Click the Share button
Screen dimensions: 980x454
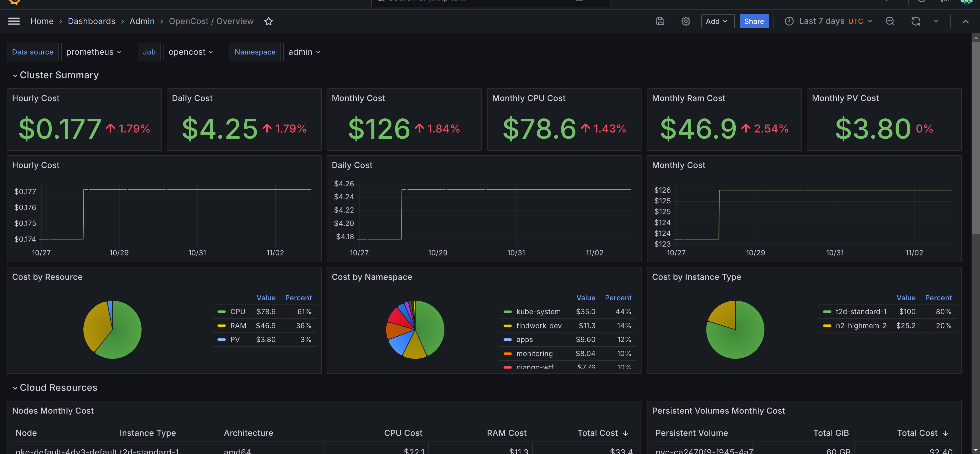(754, 21)
